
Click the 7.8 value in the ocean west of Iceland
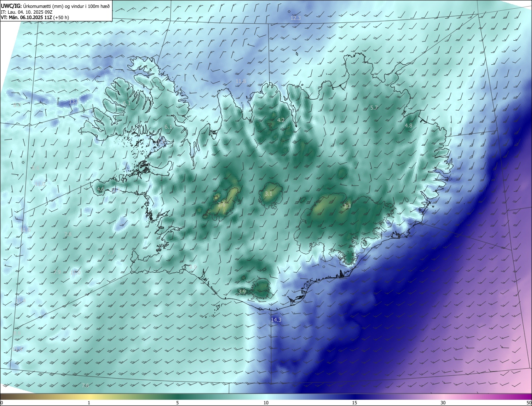pyautogui.click(x=68, y=235)
